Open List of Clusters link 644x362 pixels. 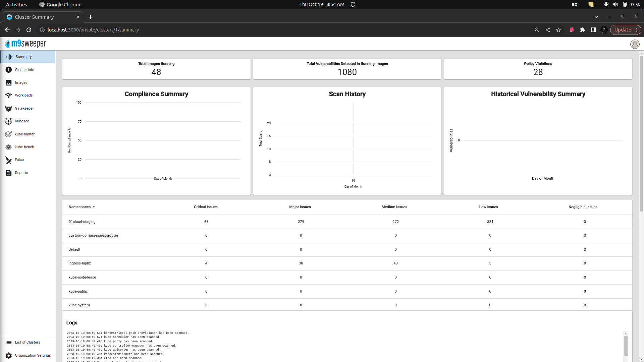[27, 342]
